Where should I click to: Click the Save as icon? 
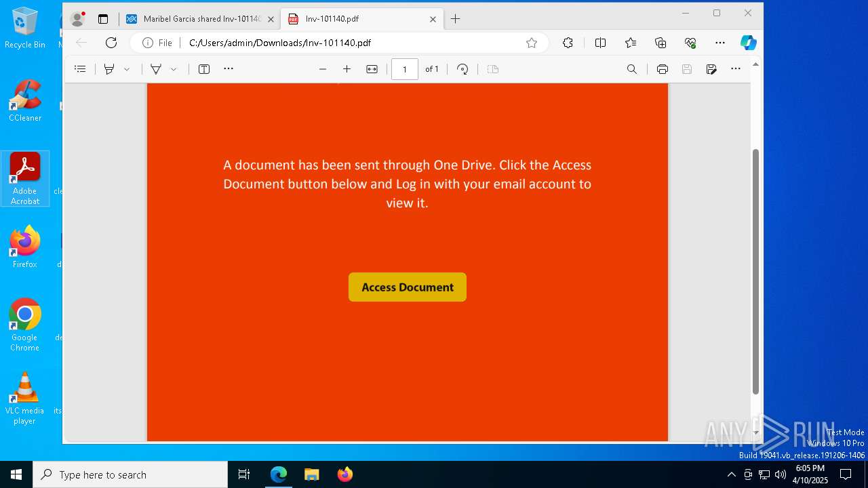(x=711, y=69)
